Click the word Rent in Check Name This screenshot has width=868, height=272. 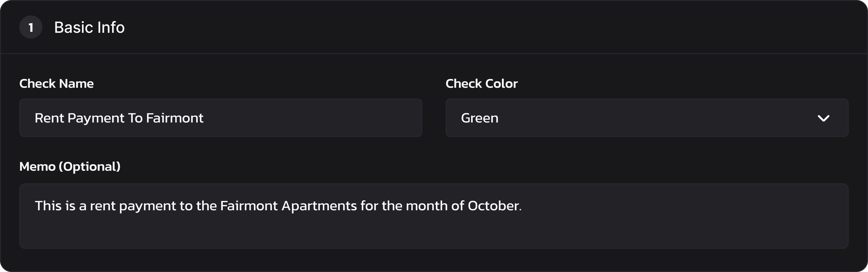[49, 118]
